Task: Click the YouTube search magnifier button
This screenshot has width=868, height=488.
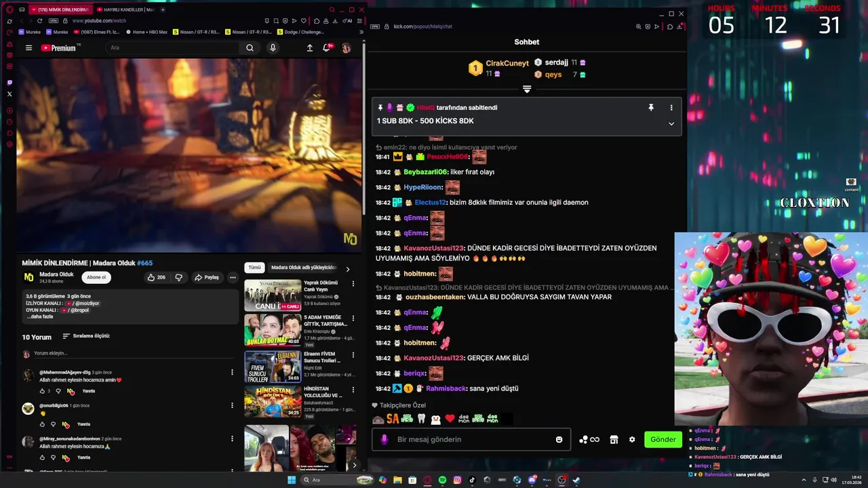Action: point(250,48)
